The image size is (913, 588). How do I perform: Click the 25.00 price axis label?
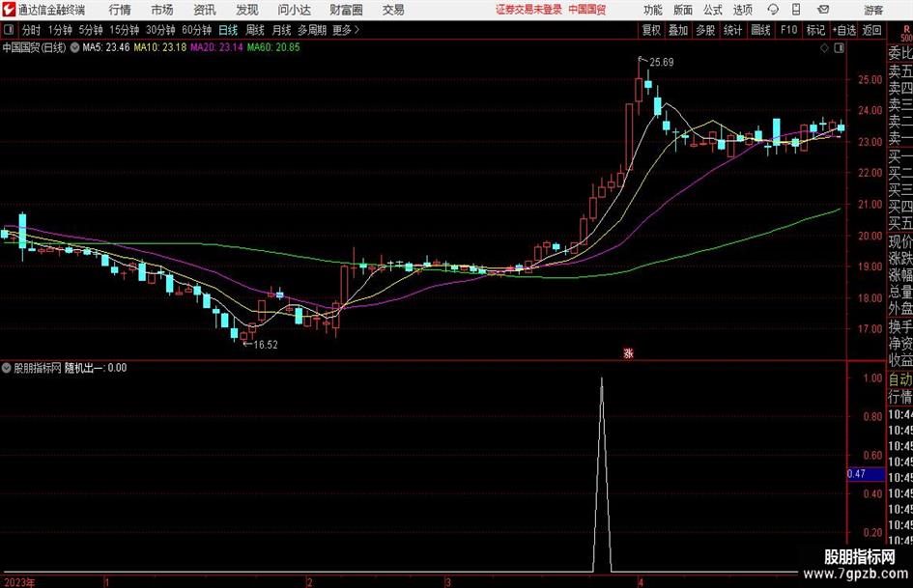click(870, 80)
